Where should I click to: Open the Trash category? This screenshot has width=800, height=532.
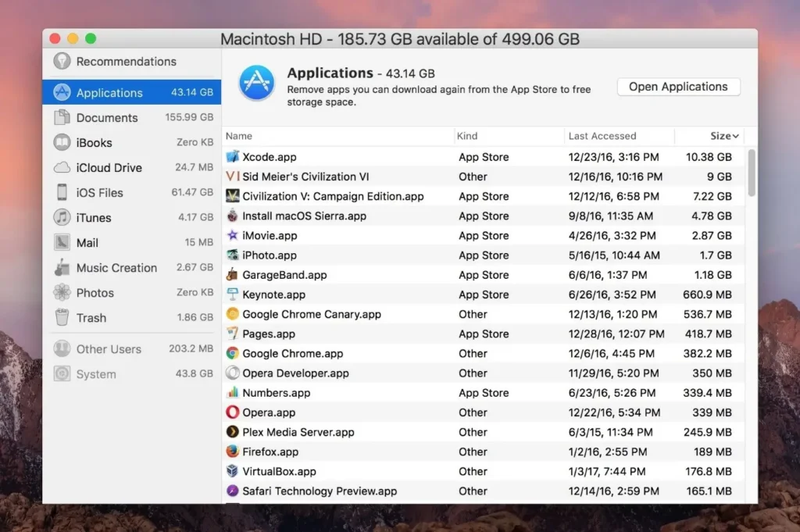[x=131, y=317]
